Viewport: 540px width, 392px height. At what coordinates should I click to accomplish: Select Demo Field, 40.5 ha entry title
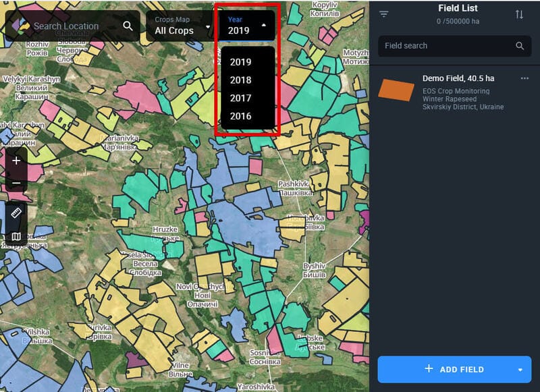[458, 78]
